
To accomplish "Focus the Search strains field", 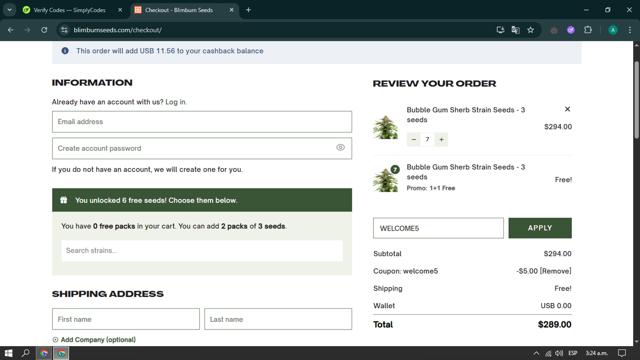I will tap(202, 251).
